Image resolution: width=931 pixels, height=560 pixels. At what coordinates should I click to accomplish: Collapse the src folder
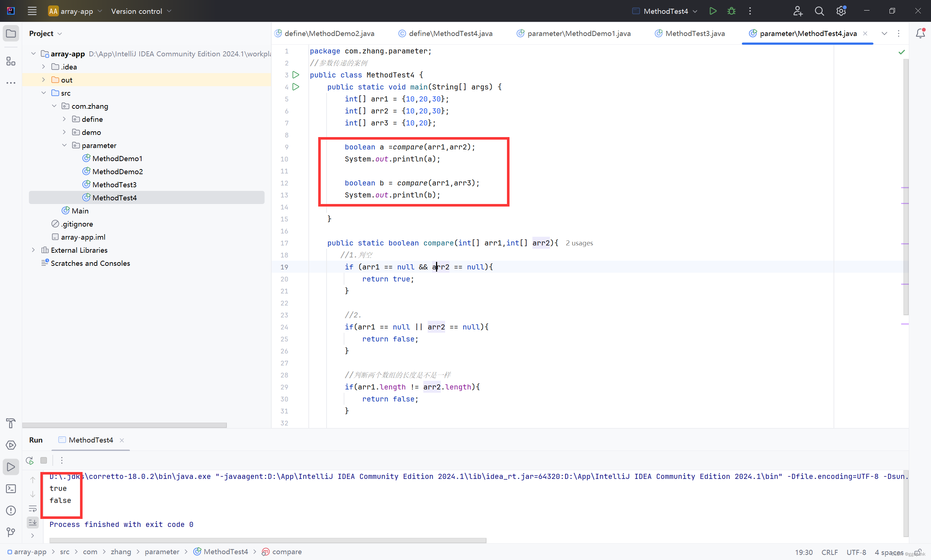point(43,93)
